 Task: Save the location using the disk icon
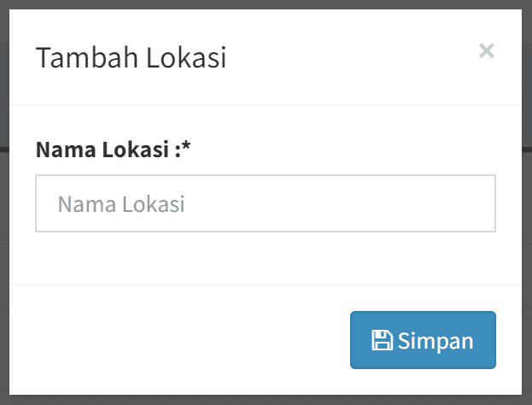pyautogui.click(x=383, y=341)
